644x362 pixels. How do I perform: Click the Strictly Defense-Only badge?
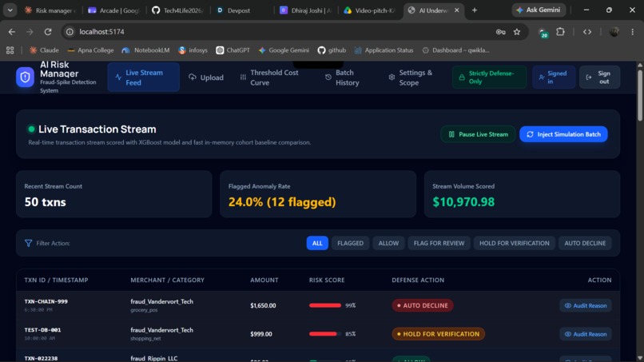pos(489,78)
